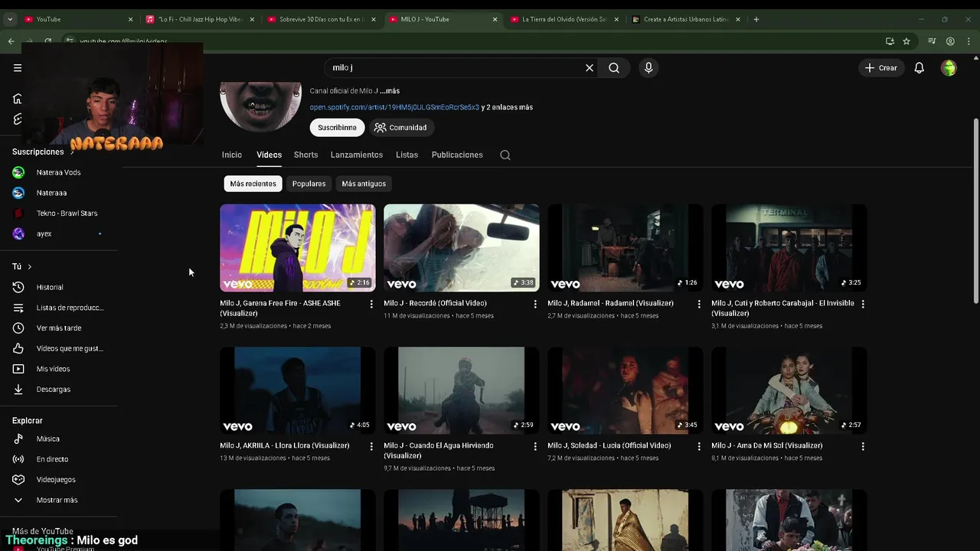Play the ASHE ASHE visualizer thumbnail
The image size is (980, 551).
pos(298,248)
